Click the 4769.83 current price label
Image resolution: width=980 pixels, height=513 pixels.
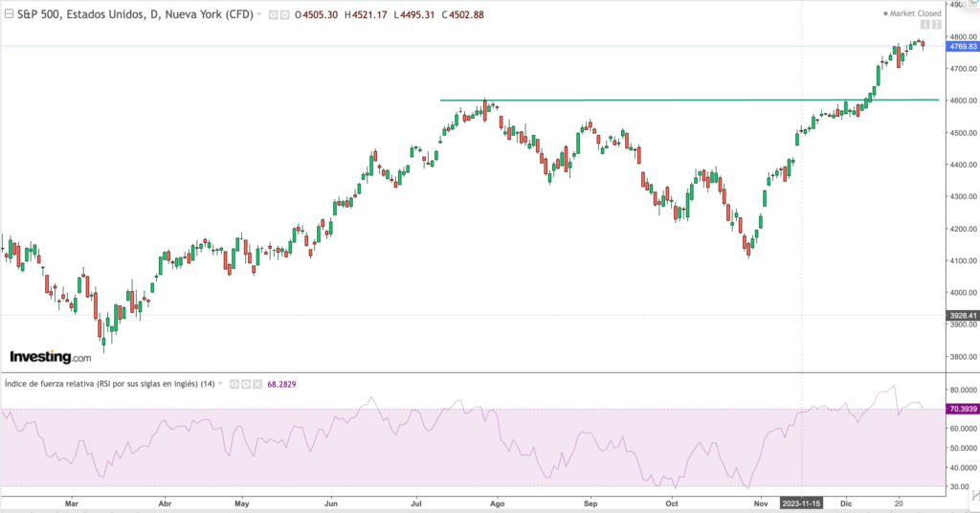[961, 46]
